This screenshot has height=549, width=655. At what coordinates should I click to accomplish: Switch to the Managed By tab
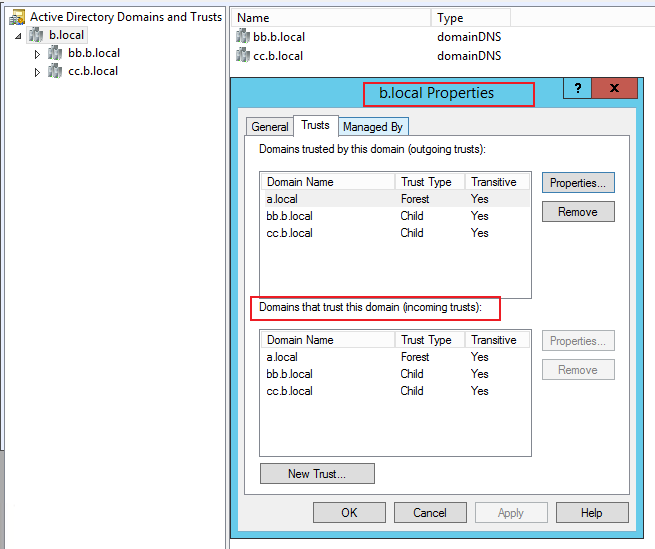[x=373, y=127]
